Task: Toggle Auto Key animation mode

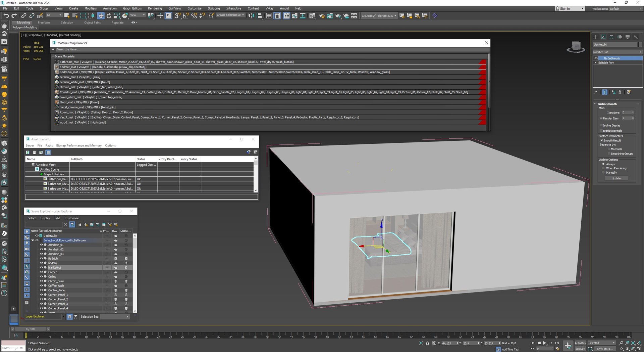Action: 580,343
